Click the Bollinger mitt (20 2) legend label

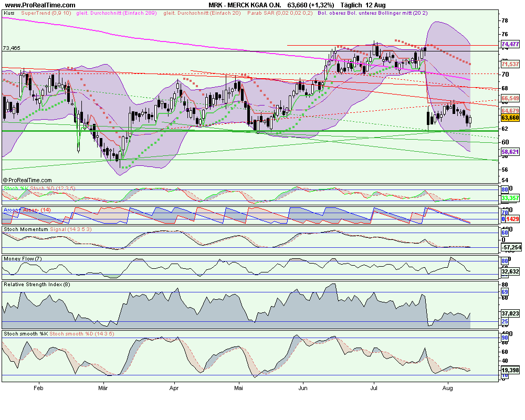403,13
